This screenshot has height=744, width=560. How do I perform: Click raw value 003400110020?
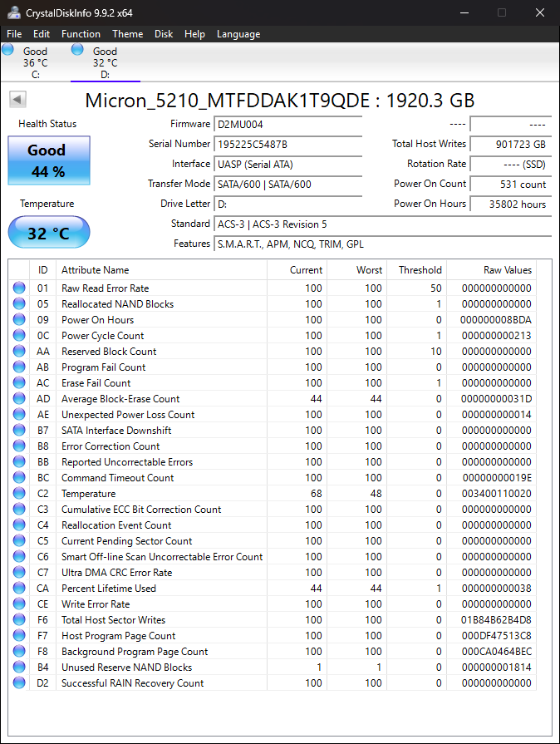pos(497,494)
